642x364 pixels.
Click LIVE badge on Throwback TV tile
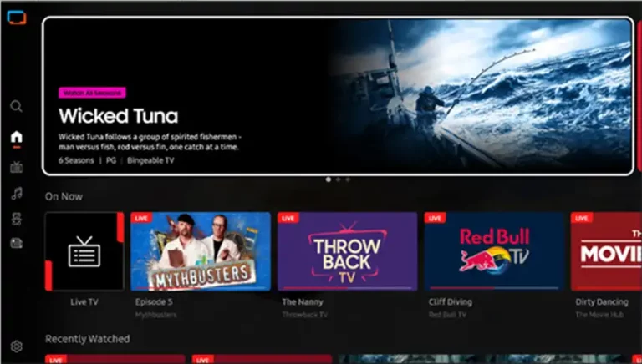click(288, 218)
